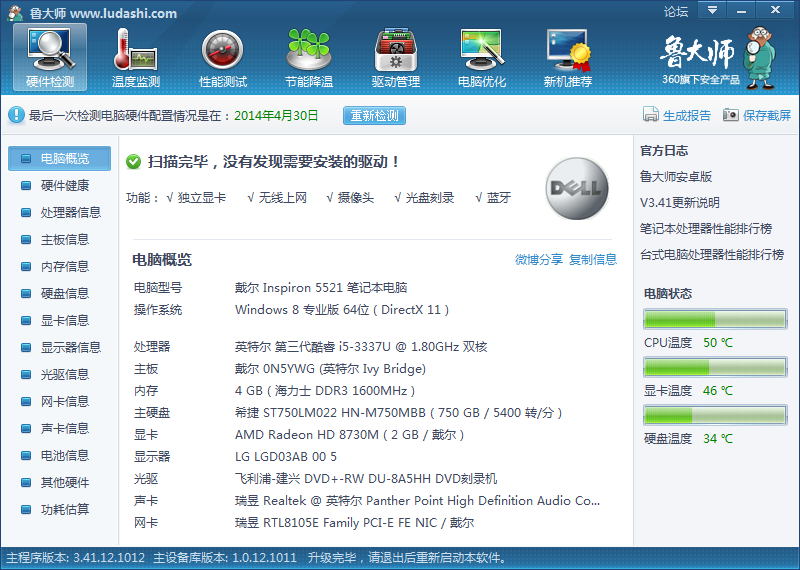Click the green scan-complete checkmark icon
The width and height of the screenshot is (800, 570).
point(133,162)
